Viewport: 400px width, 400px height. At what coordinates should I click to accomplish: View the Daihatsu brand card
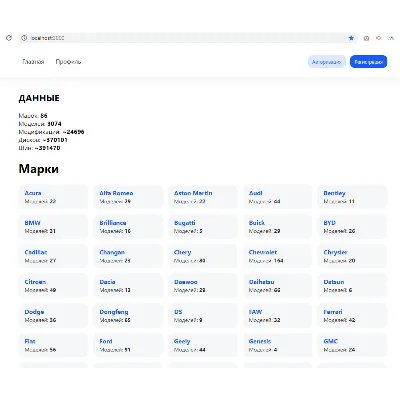pyautogui.click(x=278, y=286)
